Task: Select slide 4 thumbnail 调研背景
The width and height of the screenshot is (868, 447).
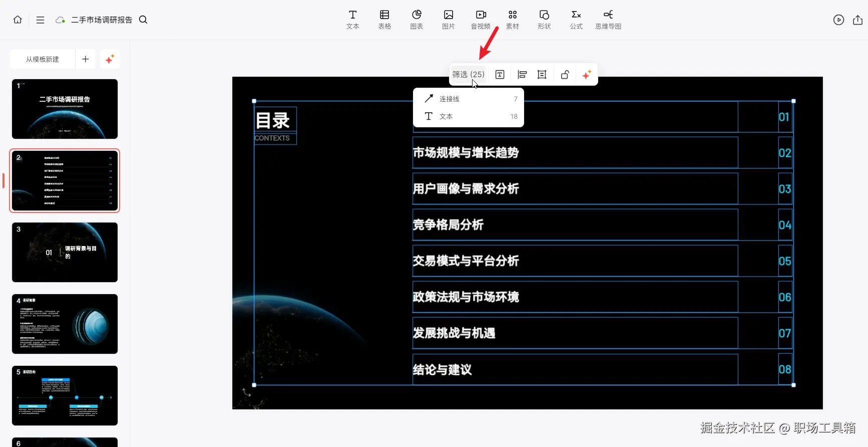Action: click(65, 324)
